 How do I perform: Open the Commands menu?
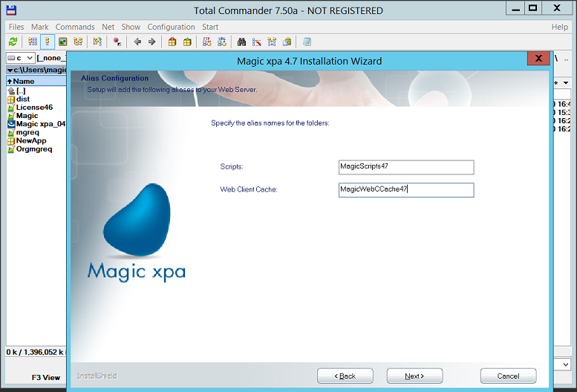coord(75,27)
